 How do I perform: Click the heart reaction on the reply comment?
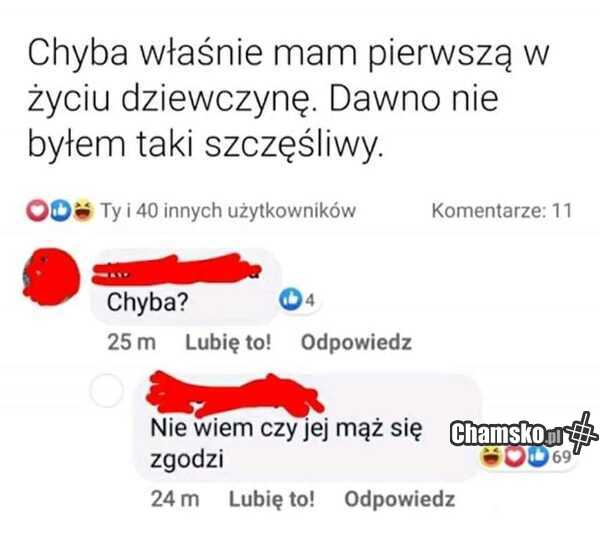(x=515, y=457)
